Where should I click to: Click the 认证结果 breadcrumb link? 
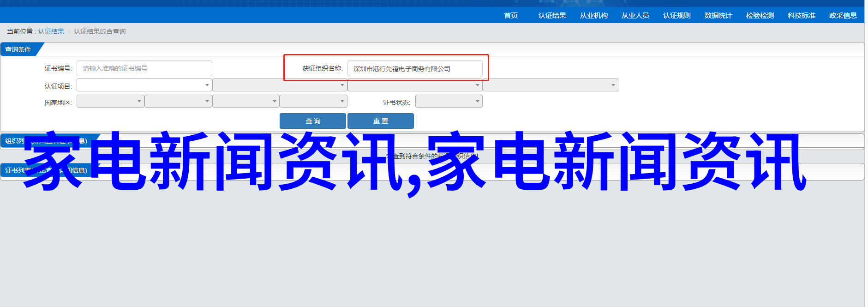(x=51, y=31)
